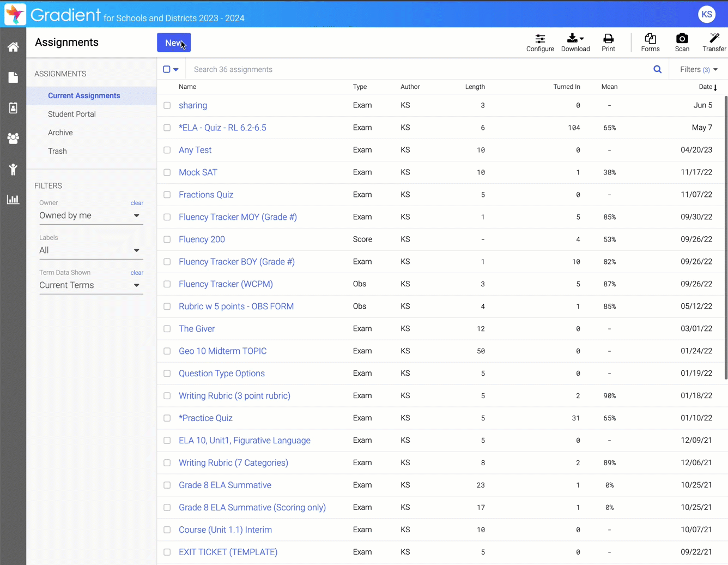Go to Current Assignments
Image resolution: width=728 pixels, height=565 pixels.
pos(84,95)
